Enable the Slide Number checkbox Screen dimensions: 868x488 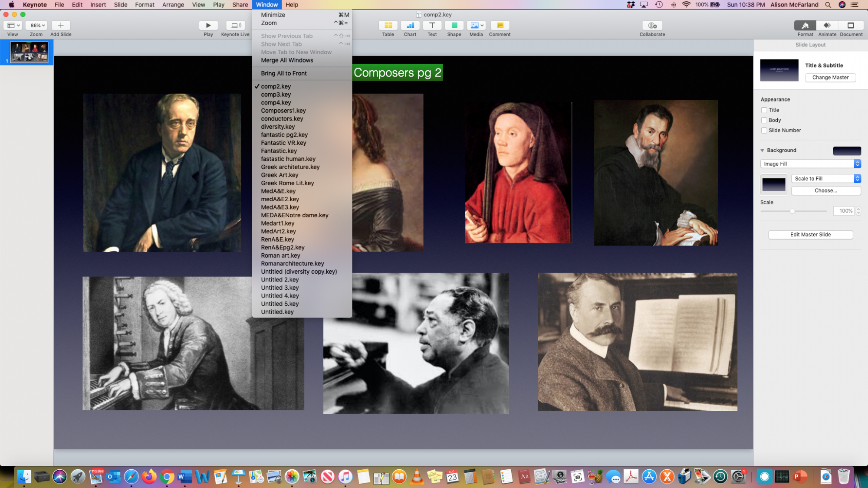click(x=764, y=131)
